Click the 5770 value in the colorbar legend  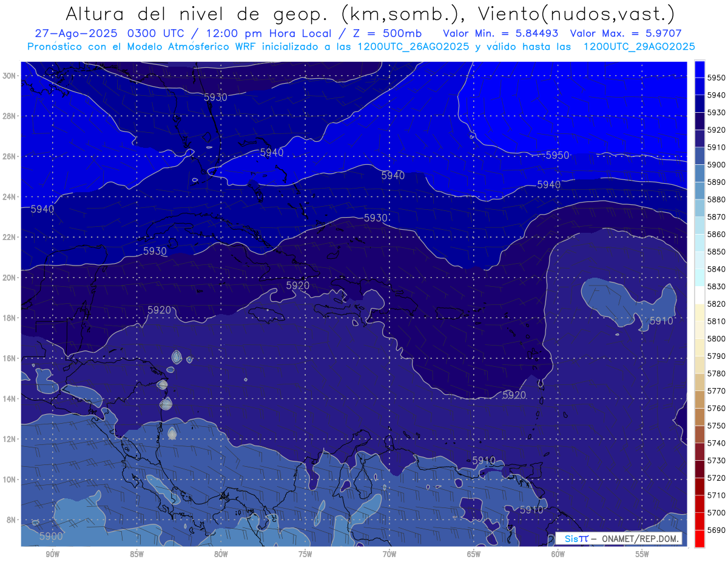click(716, 391)
